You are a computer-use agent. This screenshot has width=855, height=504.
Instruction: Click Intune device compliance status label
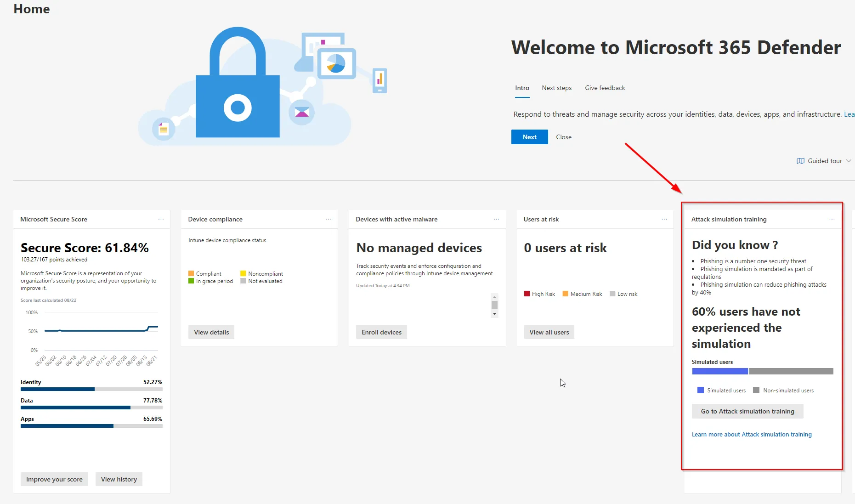(x=227, y=240)
